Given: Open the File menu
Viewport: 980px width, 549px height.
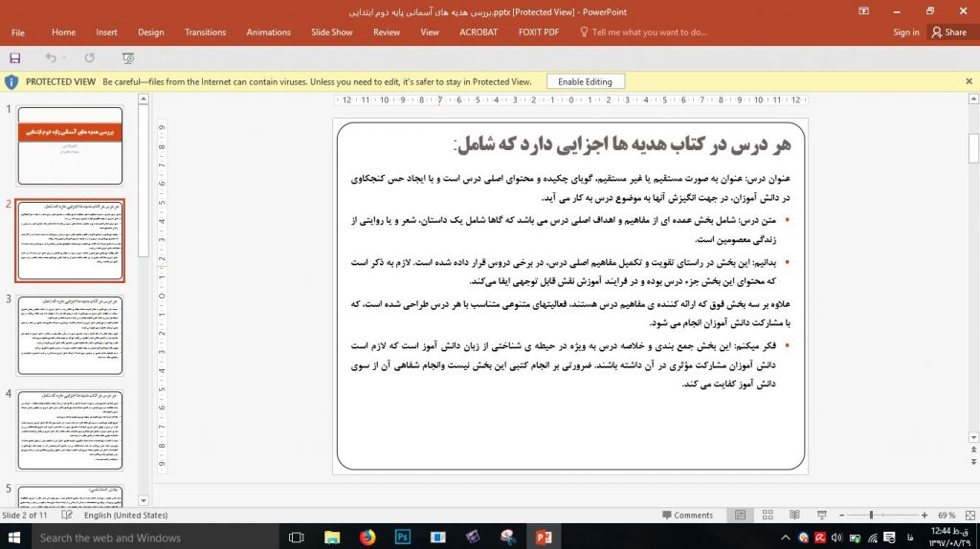Looking at the screenshot, I should click(x=18, y=32).
